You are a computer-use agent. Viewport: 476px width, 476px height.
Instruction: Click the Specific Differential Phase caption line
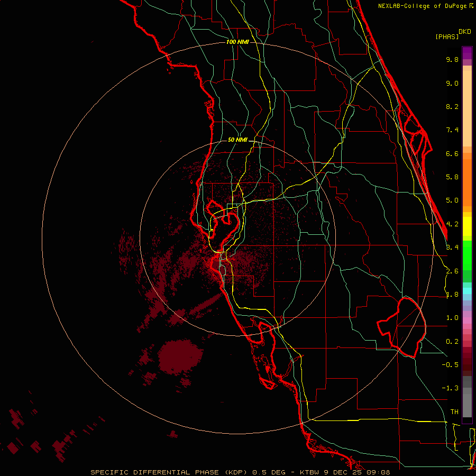[240, 472]
